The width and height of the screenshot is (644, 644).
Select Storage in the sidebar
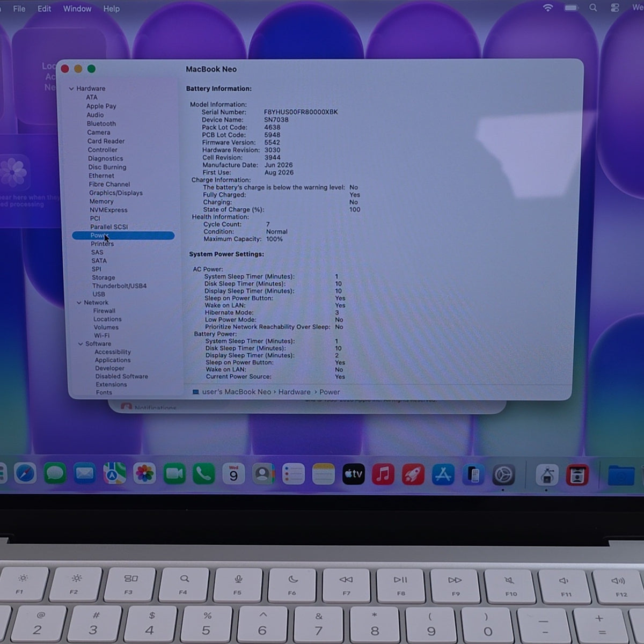coord(103,277)
